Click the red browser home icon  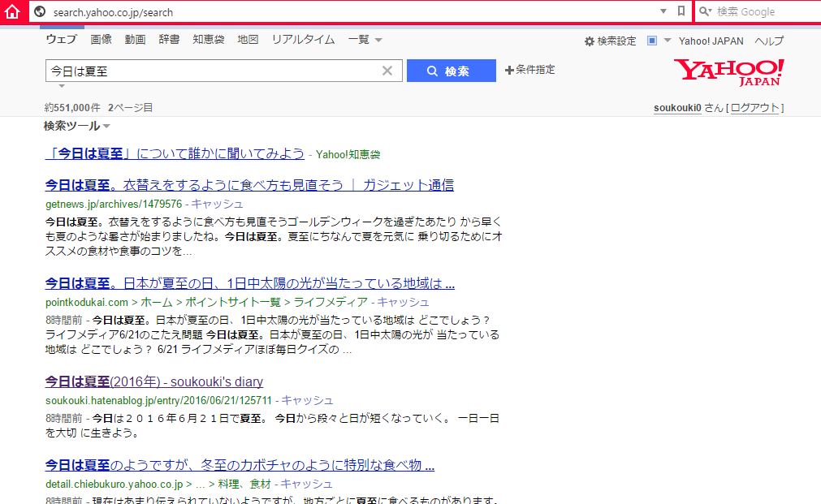point(12,11)
